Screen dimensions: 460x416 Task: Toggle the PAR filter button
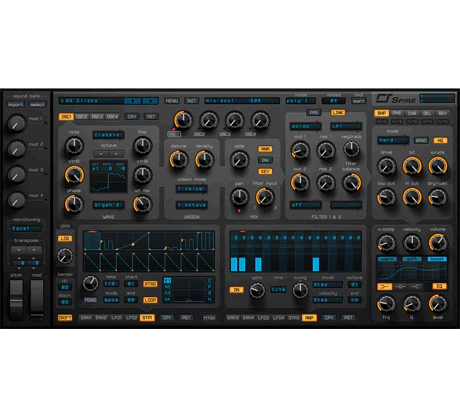pyautogui.click(x=314, y=113)
